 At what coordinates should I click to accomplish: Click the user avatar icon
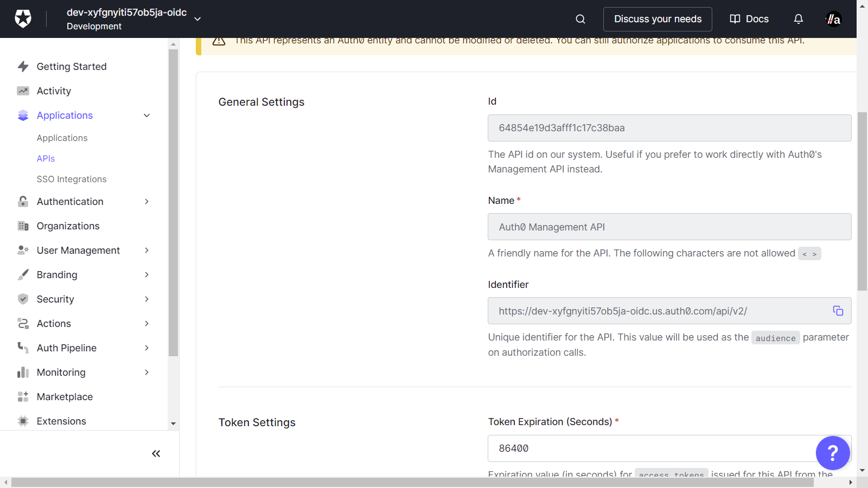pos(833,19)
